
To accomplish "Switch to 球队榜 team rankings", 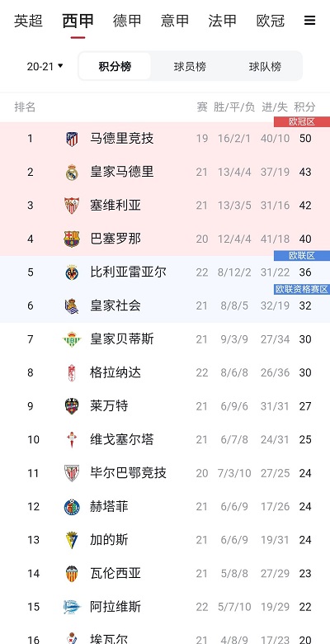I will pos(265,66).
